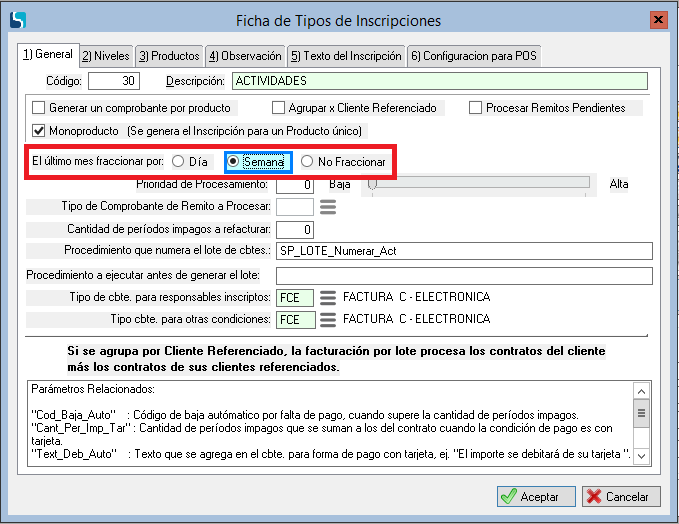Uncheck the Monoproducto checkbox
679x524 pixels.
point(40,131)
